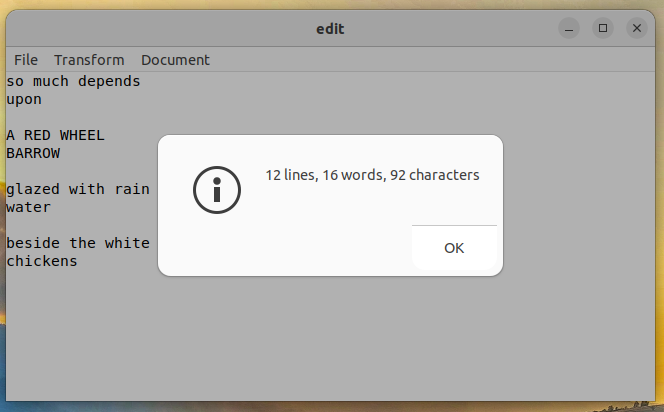Click OK to dismiss the statistics dialog
The width and height of the screenshot is (664, 412).
coord(454,248)
